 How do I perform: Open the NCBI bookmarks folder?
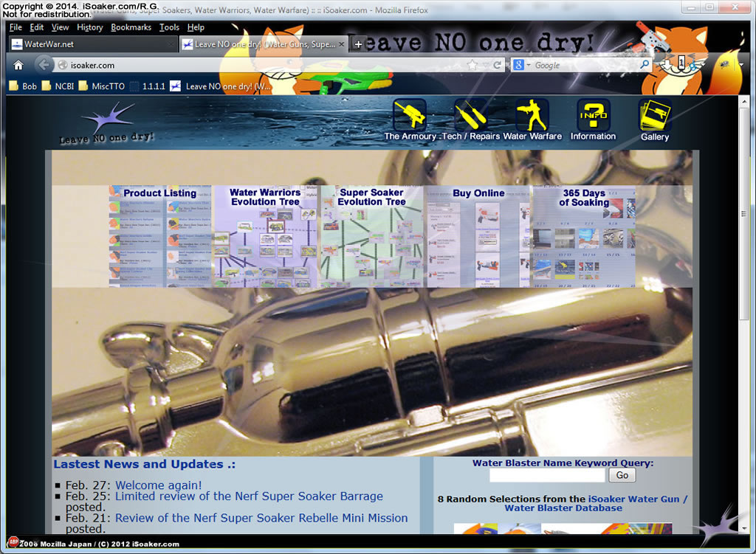(x=58, y=86)
